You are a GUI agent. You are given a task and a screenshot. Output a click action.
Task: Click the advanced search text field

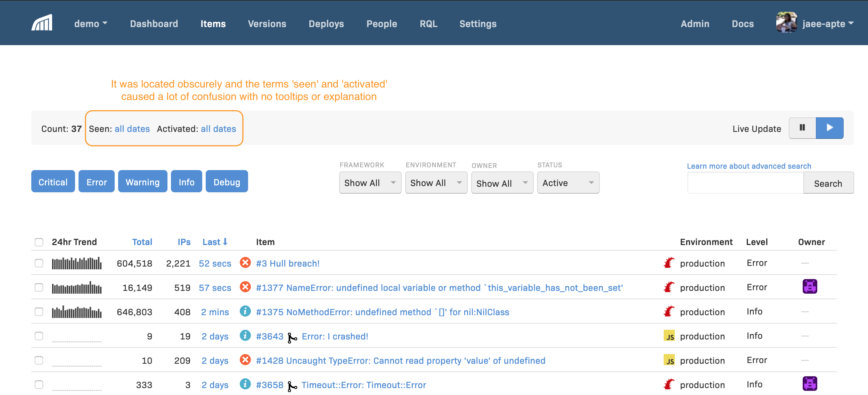coord(746,183)
